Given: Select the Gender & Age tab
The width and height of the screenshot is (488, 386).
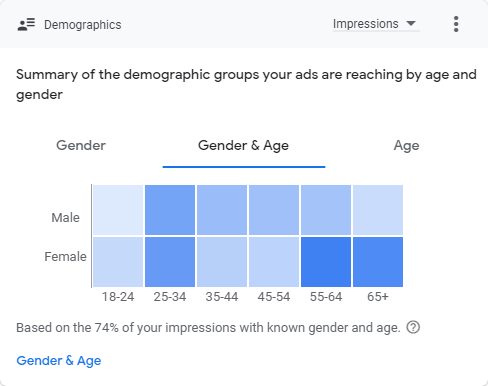Looking at the screenshot, I should (243, 146).
